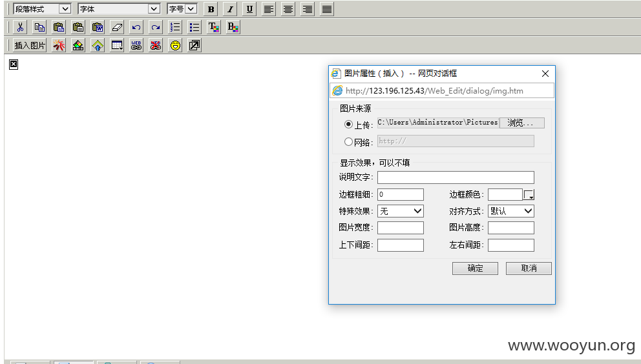The image size is (641, 364).
Task: Click the upload file arrow icon
Action: 98,45
